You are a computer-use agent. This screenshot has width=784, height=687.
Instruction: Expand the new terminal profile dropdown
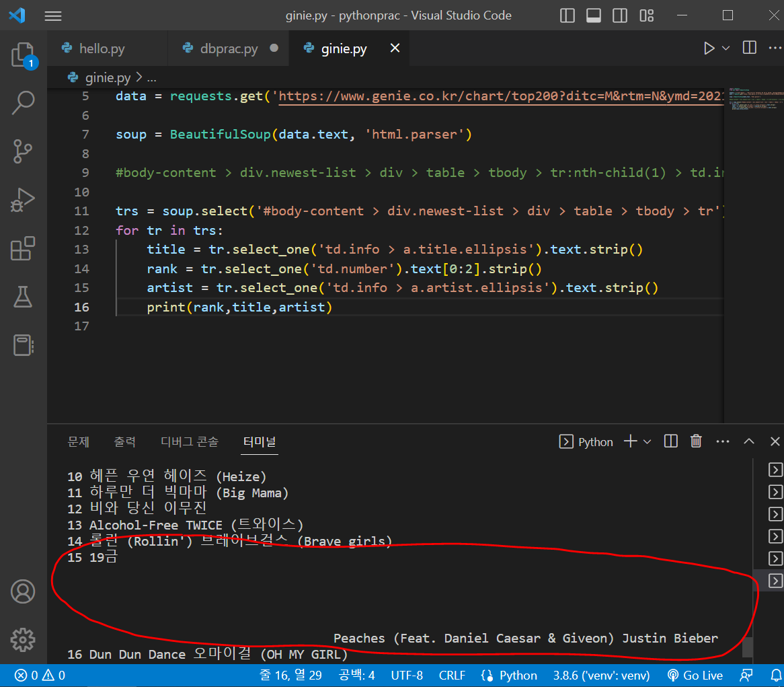click(x=647, y=442)
